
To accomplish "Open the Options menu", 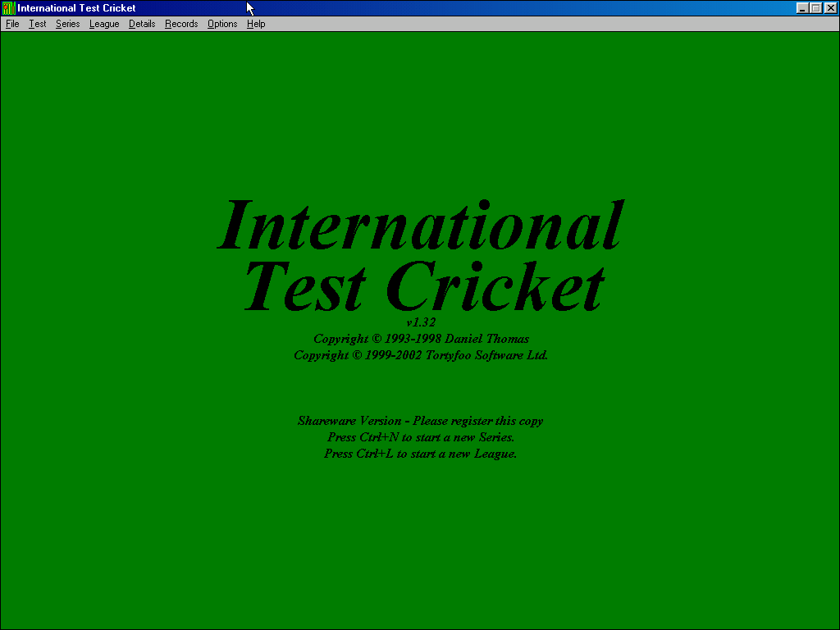I will pyautogui.click(x=222, y=24).
